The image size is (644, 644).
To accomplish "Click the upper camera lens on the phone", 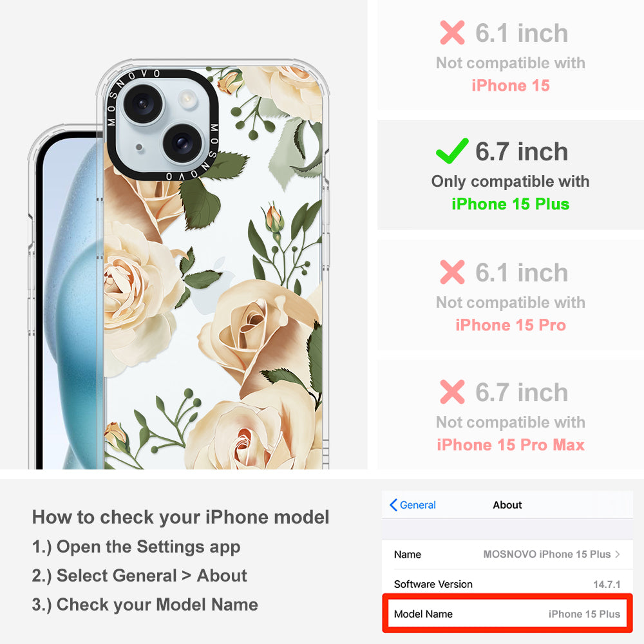I will click(x=144, y=104).
